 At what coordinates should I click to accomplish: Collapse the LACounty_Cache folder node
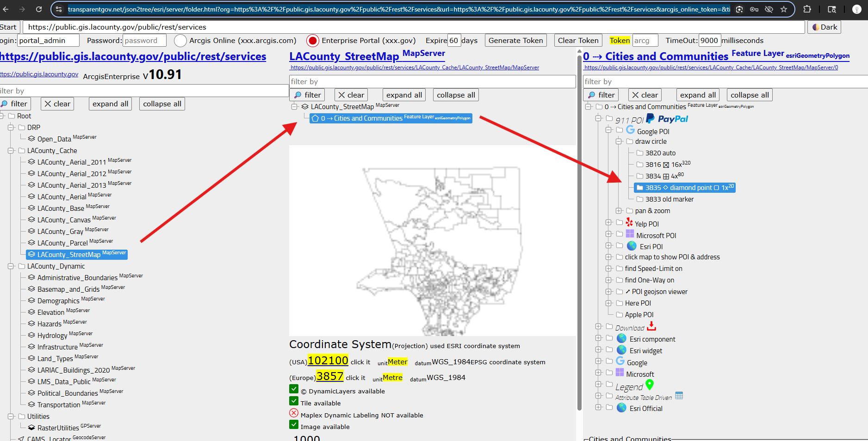(11, 151)
